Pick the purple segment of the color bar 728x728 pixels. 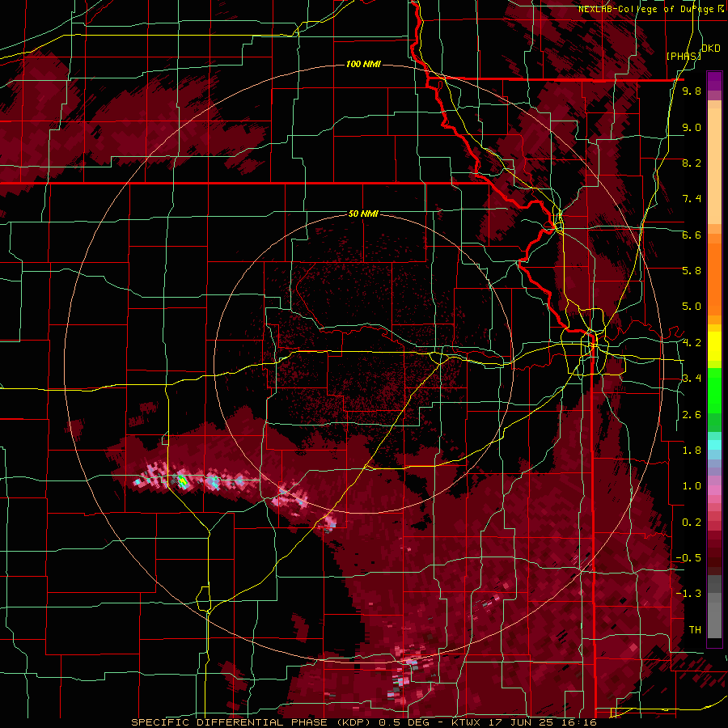(714, 81)
